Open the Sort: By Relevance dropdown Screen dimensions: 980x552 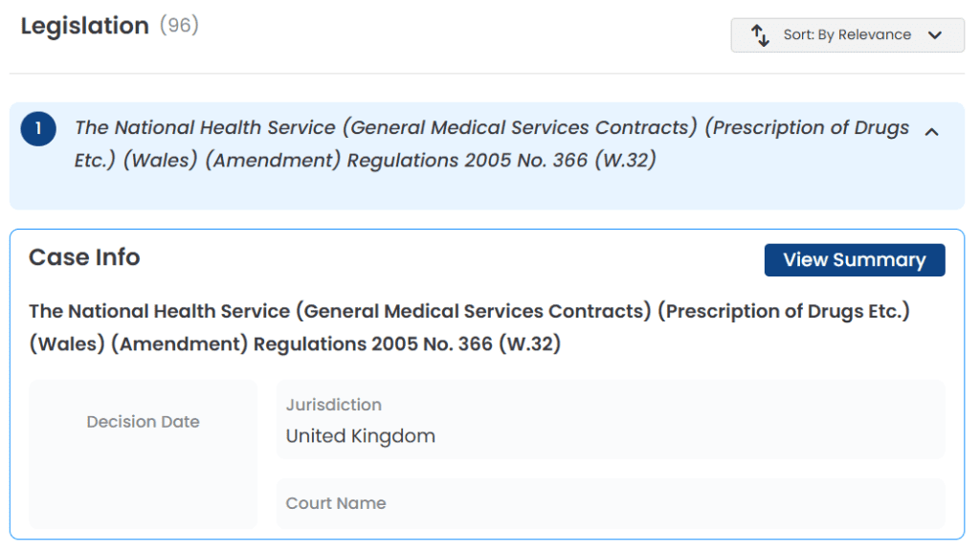847,35
